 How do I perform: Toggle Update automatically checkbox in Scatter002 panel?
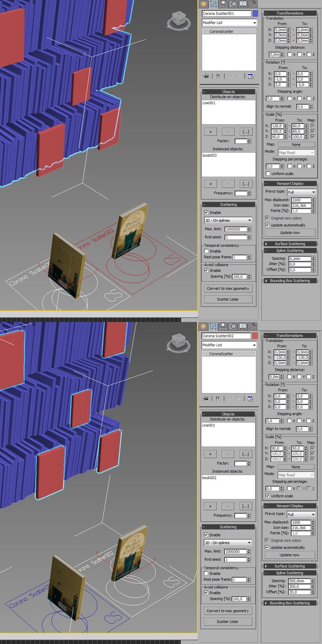(x=267, y=547)
